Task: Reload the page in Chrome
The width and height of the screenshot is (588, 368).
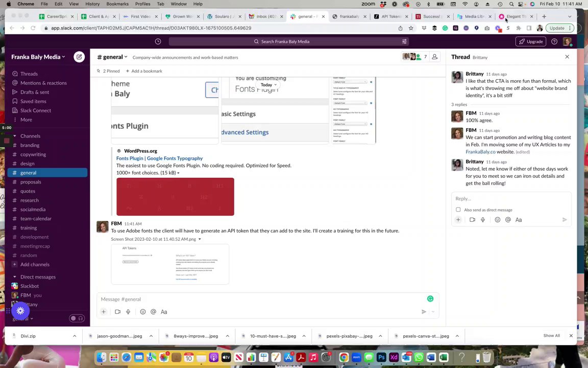Action: [x=33, y=28]
